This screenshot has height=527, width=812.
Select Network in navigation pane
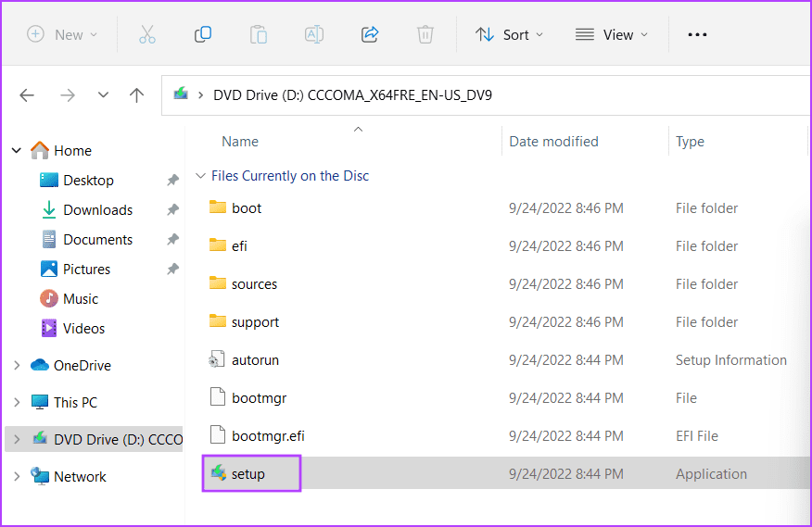tap(80, 476)
